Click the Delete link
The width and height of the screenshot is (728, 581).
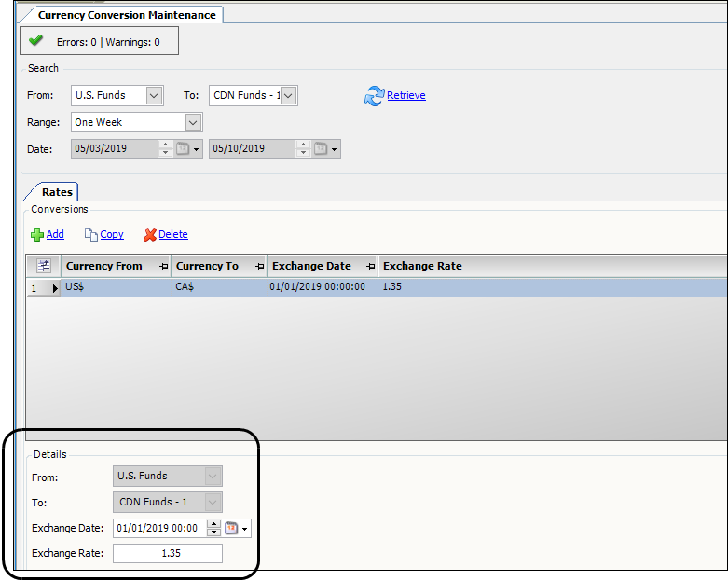(173, 234)
